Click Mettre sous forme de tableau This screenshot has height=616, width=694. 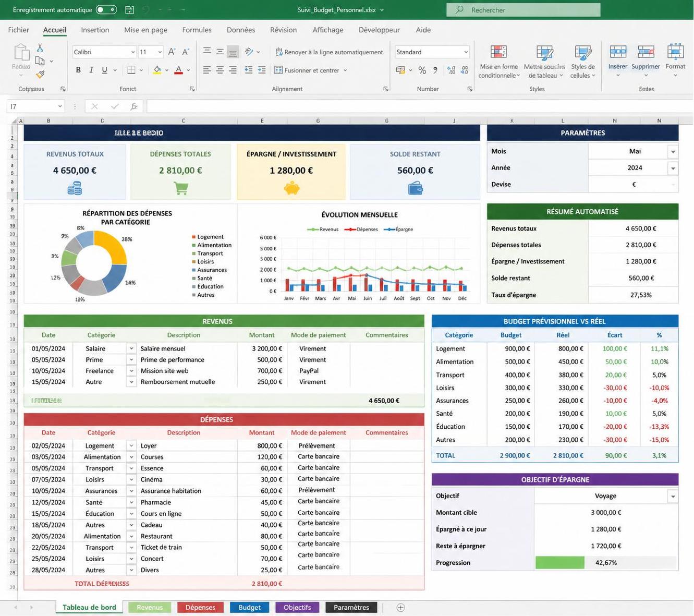[543, 62]
